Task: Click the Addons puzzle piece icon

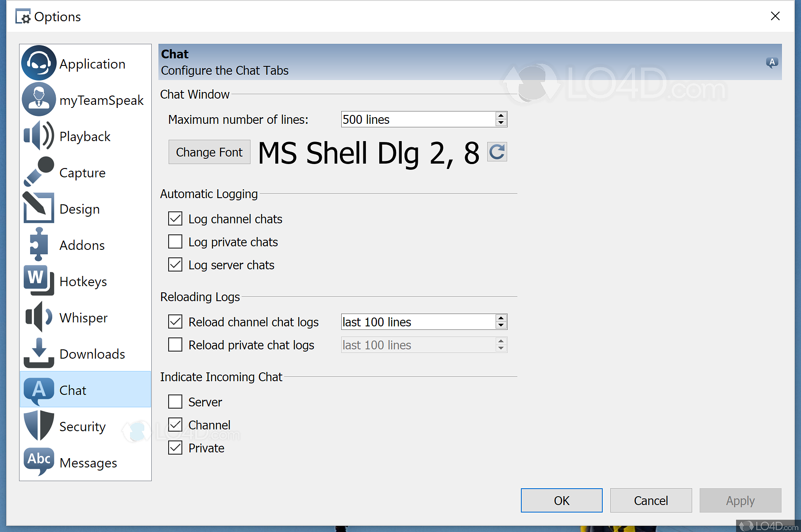Action: tap(39, 245)
